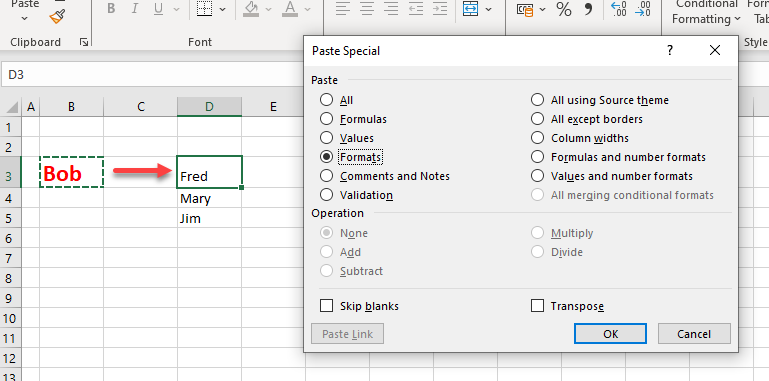Click Merge & Center icon
The image size is (769, 381).
(470, 8)
